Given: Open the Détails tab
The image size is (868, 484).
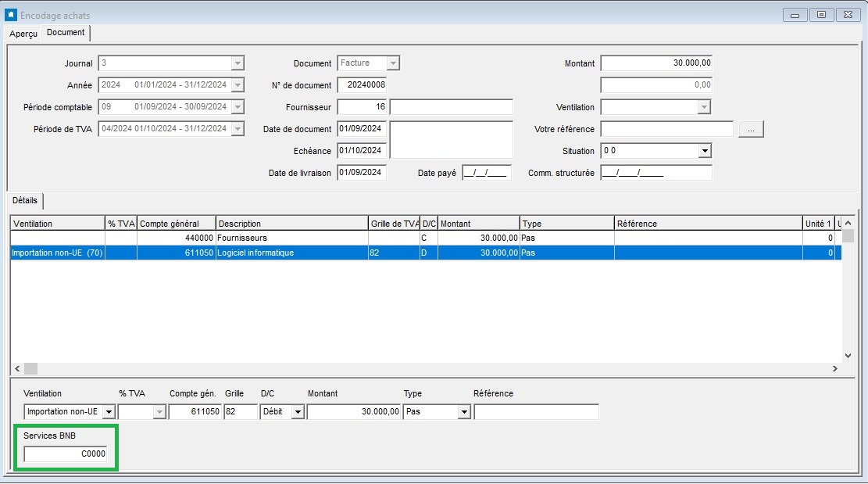Looking at the screenshot, I should 25,200.
